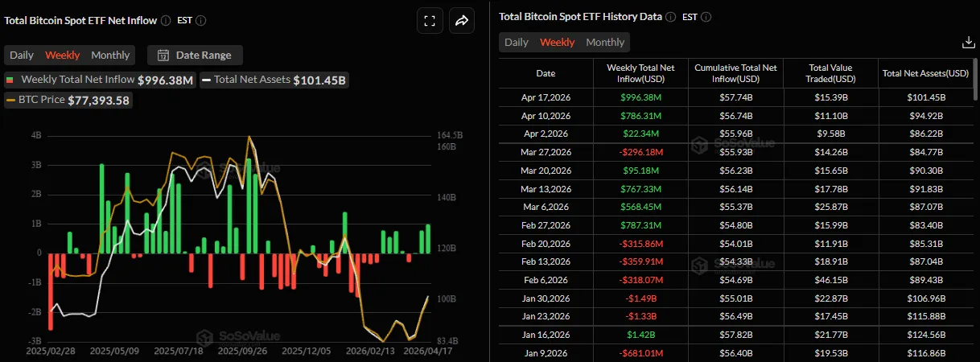
Task: Open the chart in fullscreen mode
Action: [430, 22]
